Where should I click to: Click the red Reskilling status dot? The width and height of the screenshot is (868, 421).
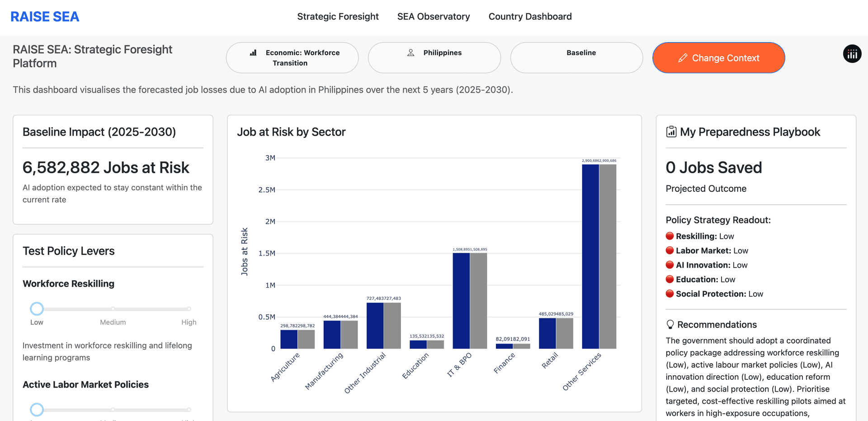tap(670, 236)
